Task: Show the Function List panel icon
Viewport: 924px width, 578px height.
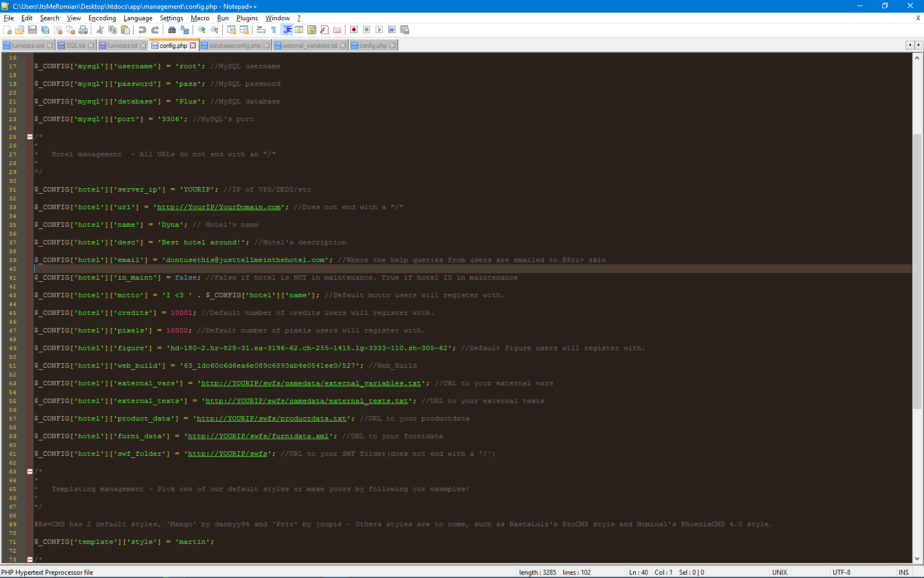Action: coord(324,30)
